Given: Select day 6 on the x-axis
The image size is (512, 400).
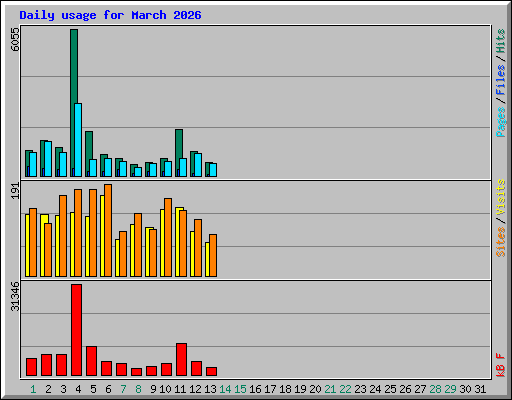Looking at the screenshot, I should [x=108, y=389].
